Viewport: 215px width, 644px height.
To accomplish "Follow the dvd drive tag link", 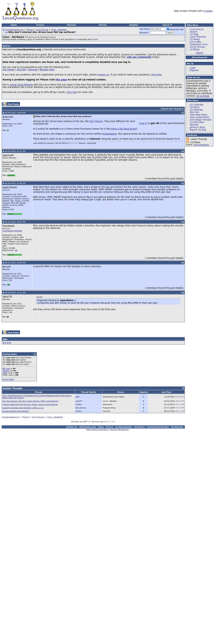I will coord(7,343).
